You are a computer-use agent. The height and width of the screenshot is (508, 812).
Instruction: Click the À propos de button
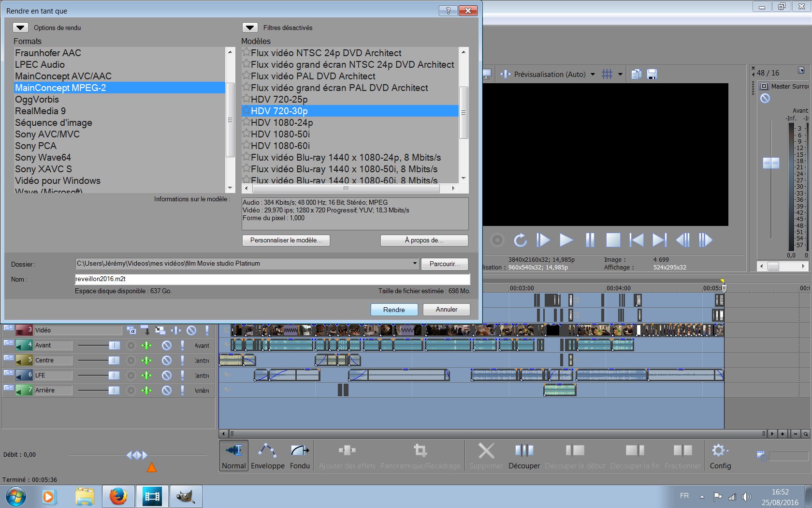[424, 240]
